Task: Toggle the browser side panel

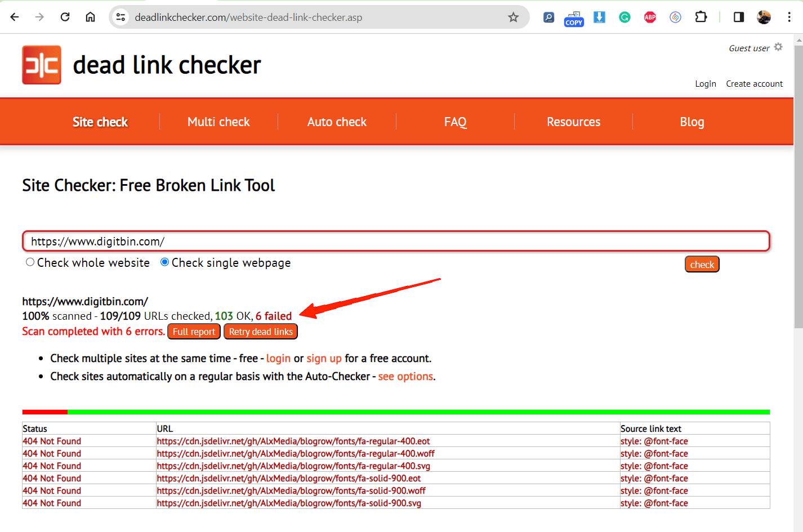Action: coord(739,17)
